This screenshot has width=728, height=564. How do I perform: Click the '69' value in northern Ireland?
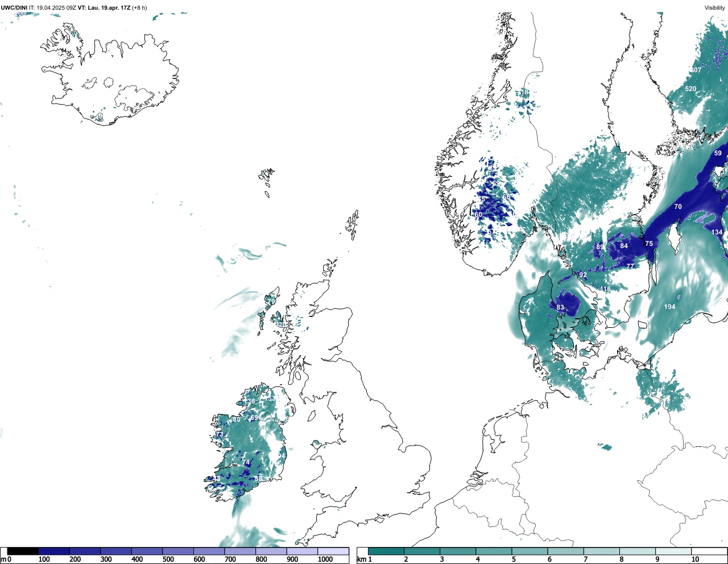254,418
